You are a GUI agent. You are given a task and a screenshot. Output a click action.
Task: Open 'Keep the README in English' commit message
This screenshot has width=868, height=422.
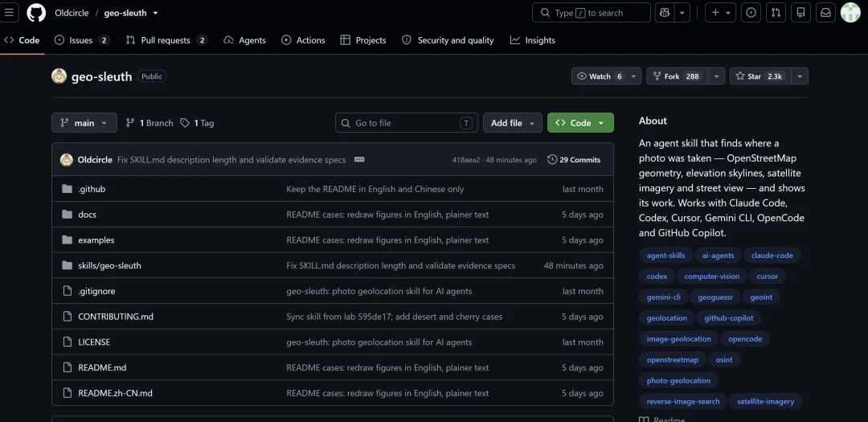coord(375,189)
